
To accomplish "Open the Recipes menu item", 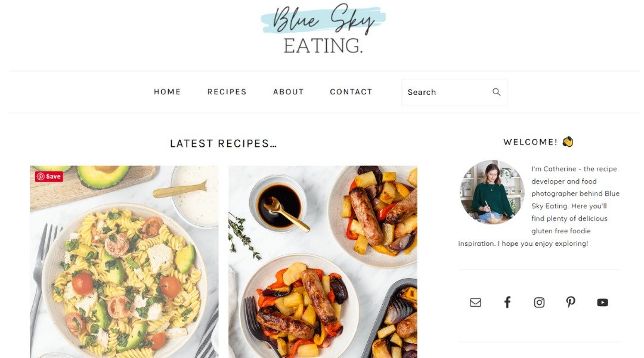I will click(x=227, y=92).
